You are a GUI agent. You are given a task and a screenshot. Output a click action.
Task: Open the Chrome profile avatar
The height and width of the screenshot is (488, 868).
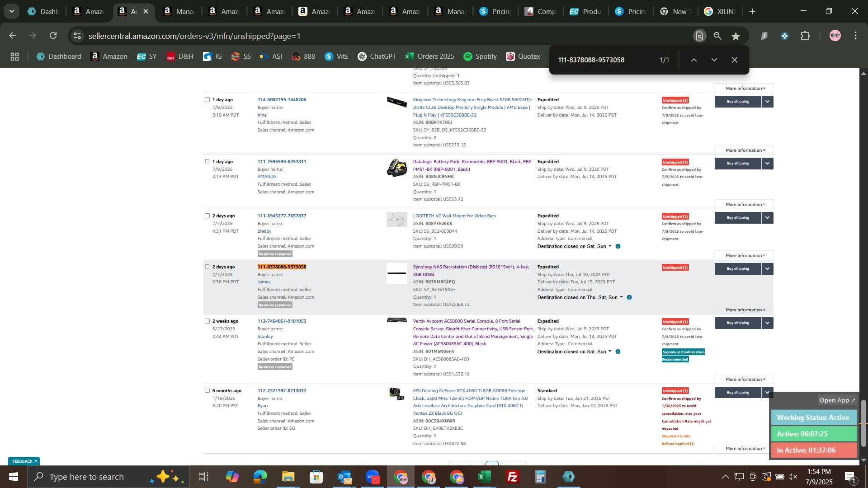835,36
